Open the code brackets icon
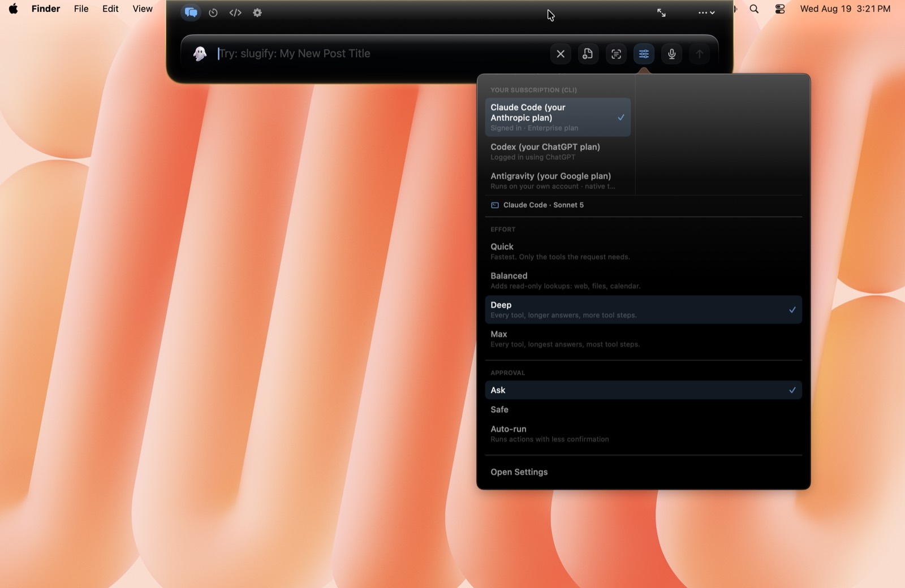The width and height of the screenshot is (905, 588). point(235,12)
